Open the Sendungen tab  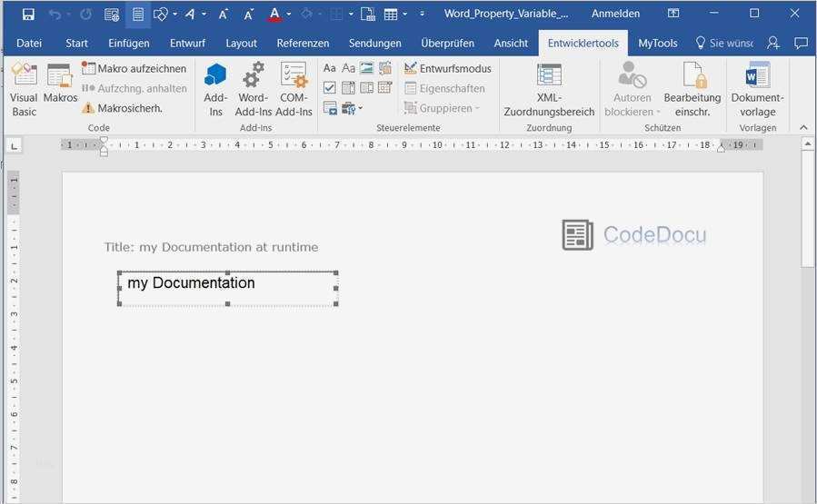pos(375,44)
